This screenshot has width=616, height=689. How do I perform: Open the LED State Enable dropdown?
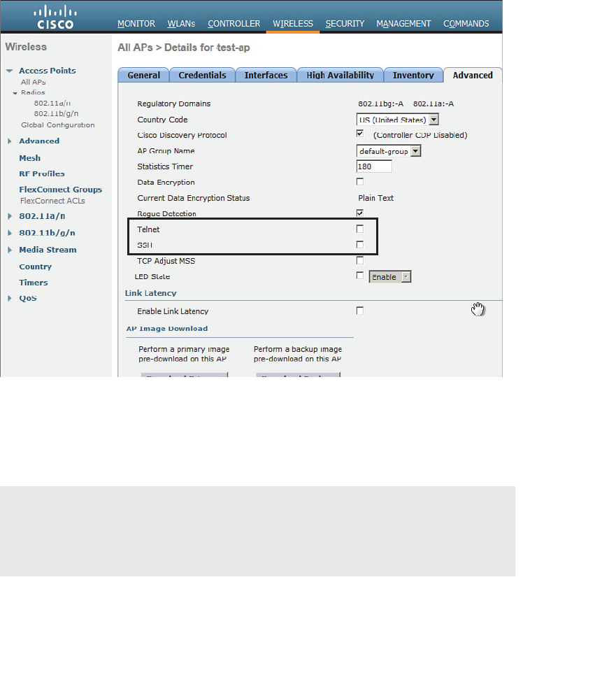click(389, 277)
